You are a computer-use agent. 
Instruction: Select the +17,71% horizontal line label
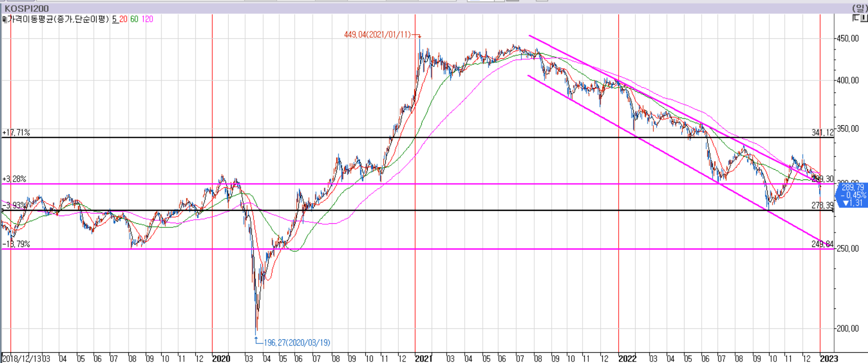tap(16, 133)
